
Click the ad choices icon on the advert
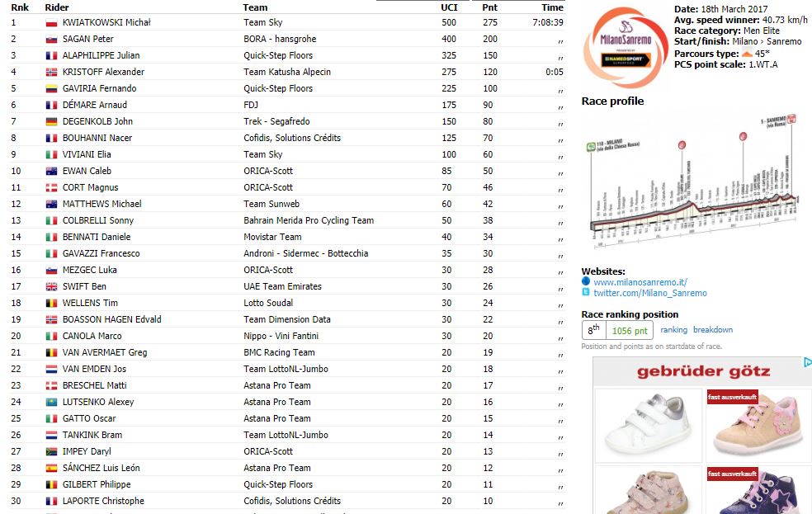point(807,362)
